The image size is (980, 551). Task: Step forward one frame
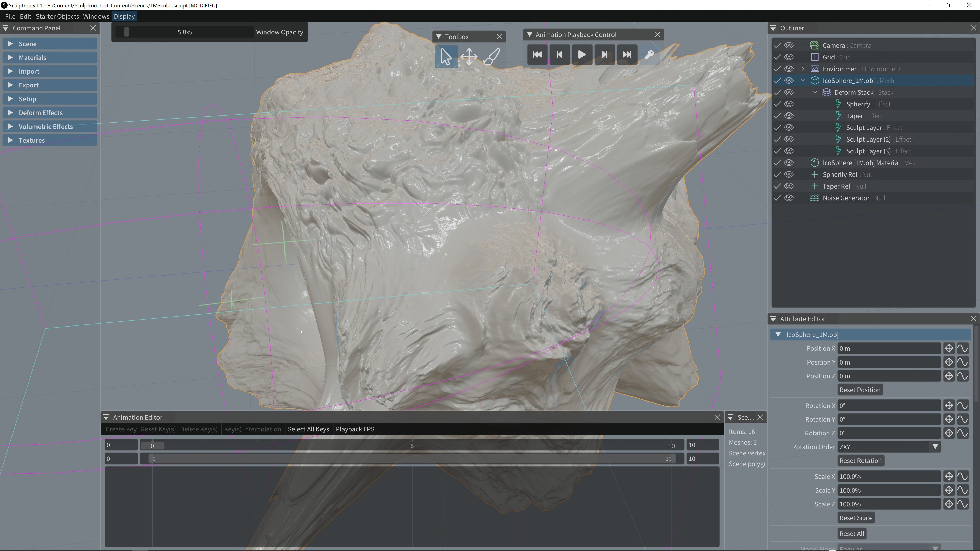point(604,54)
